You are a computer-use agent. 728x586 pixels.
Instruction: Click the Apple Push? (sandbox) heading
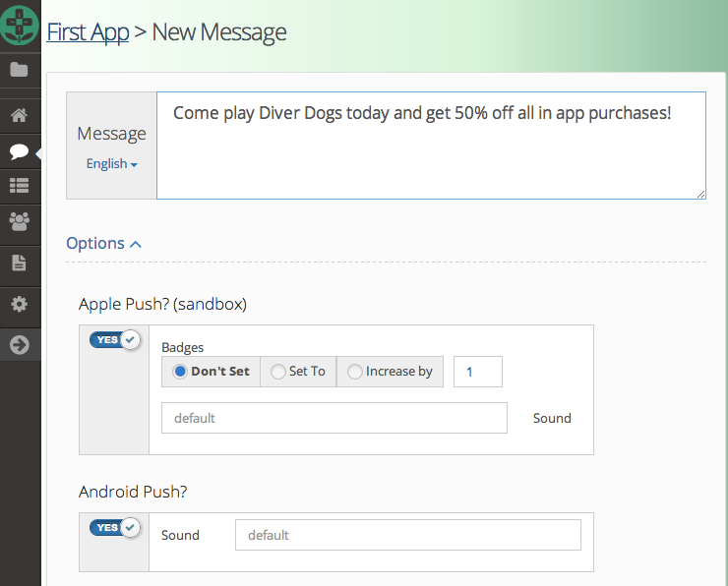point(162,305)
